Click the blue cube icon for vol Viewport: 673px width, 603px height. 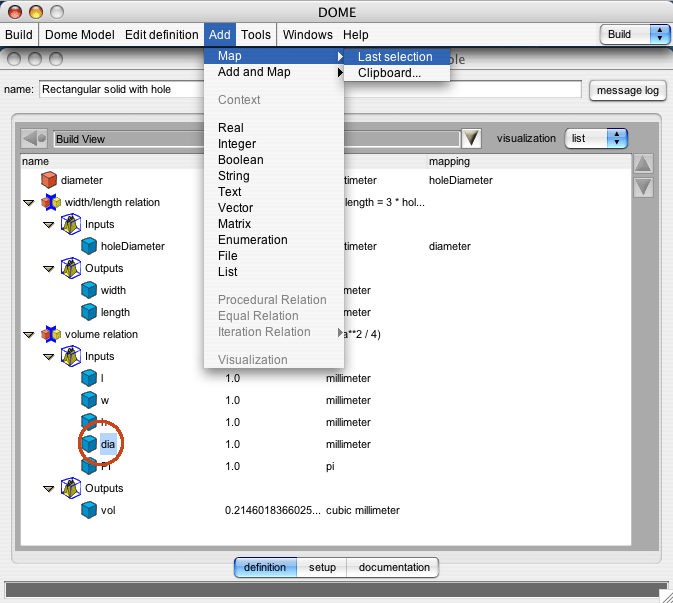[89, 510]
